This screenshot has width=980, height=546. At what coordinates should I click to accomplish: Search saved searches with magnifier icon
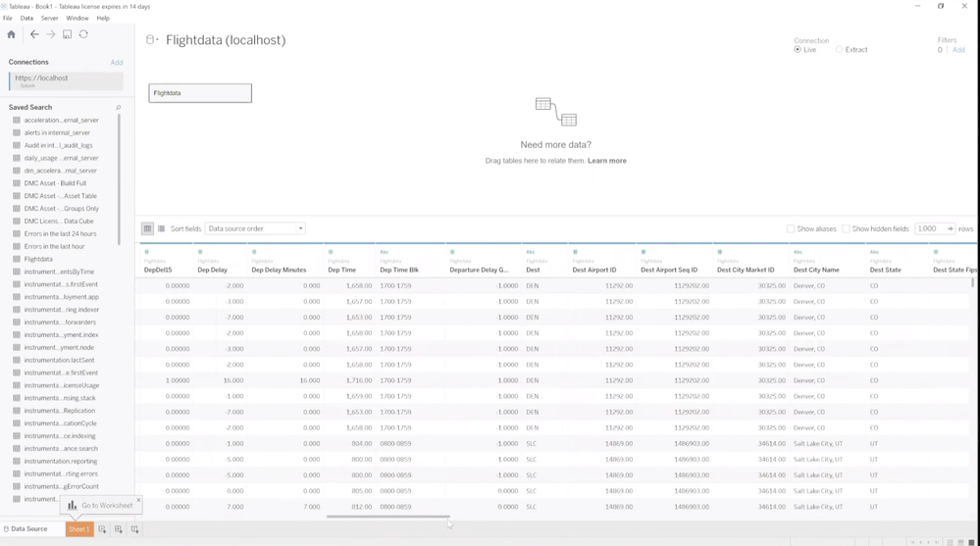(x=118, y=108)
